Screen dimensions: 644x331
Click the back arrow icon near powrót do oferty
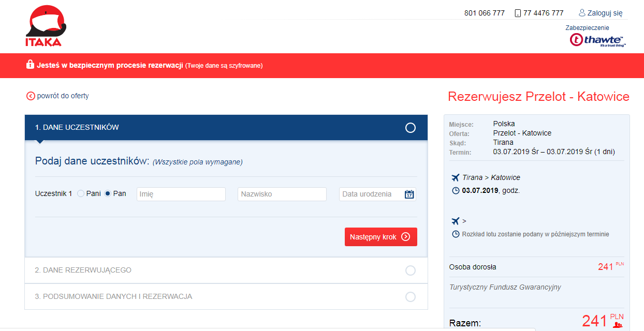tap(31, 96)
